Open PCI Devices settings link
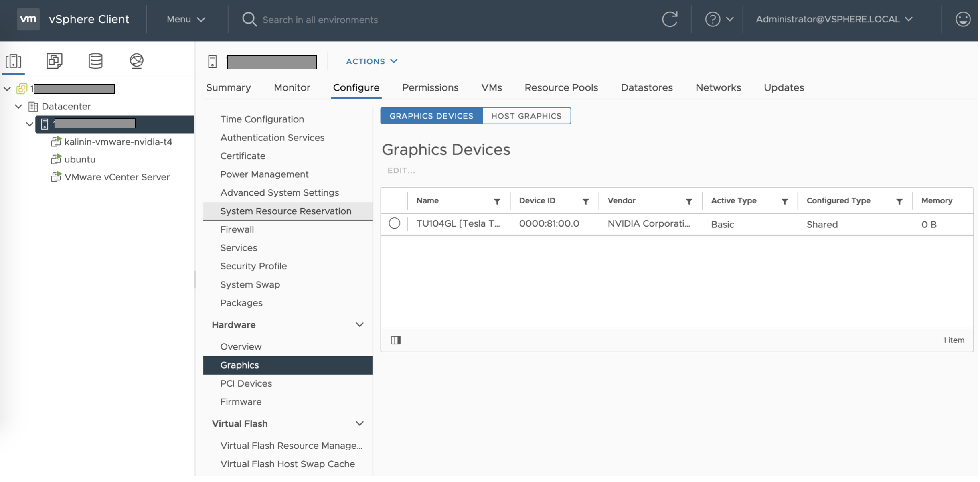980x482 pixels. 246,384
